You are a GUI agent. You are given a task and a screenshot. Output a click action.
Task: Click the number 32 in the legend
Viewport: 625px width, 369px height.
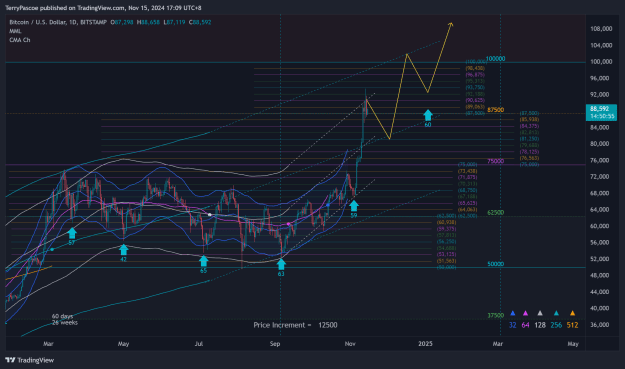pyautogui.click(x=513, y=325)
